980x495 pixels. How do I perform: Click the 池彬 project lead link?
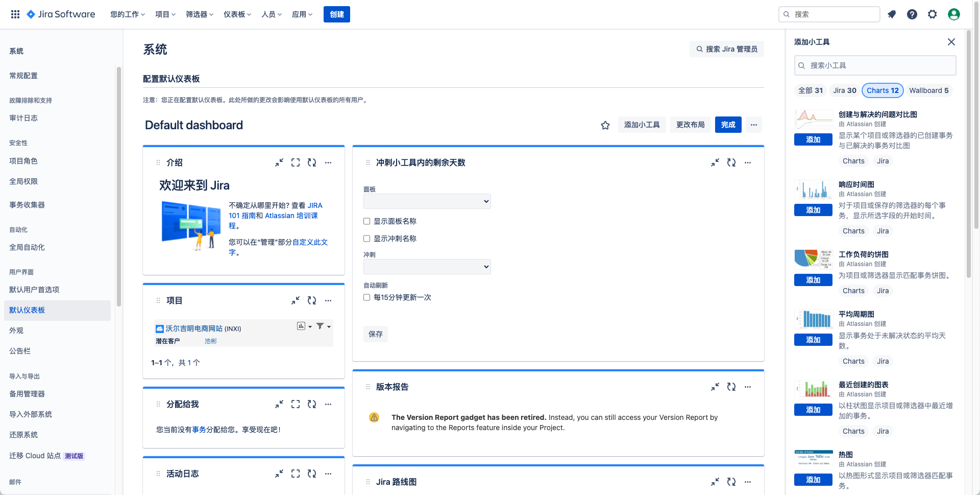(211, 341)
